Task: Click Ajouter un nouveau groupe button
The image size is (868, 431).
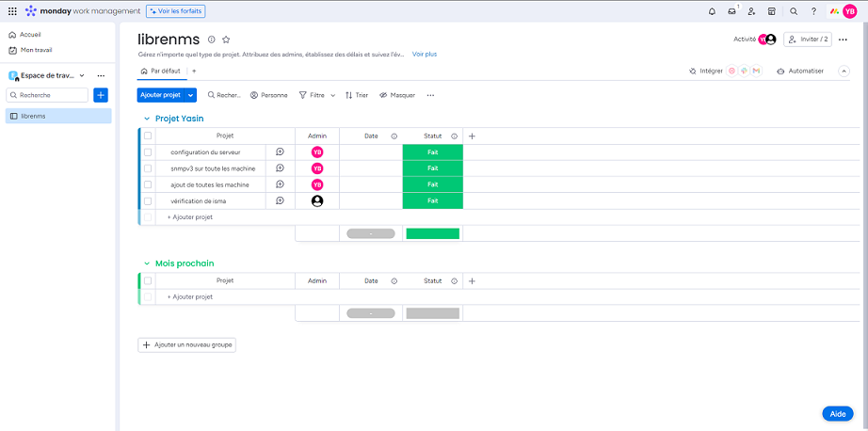Action: coord(186,345)
